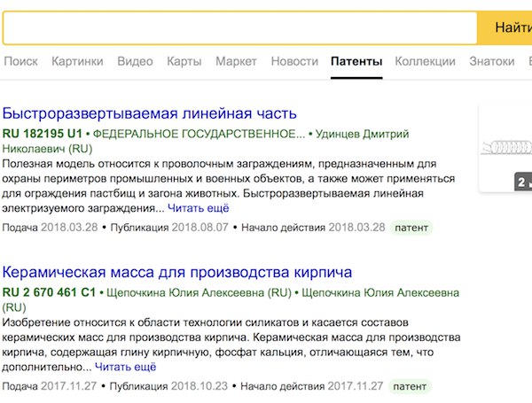The height and width of the screenshot is (403, 532).
Task: Click author Удинцев Дмитрий Николаевич
Action: [362, 135]
